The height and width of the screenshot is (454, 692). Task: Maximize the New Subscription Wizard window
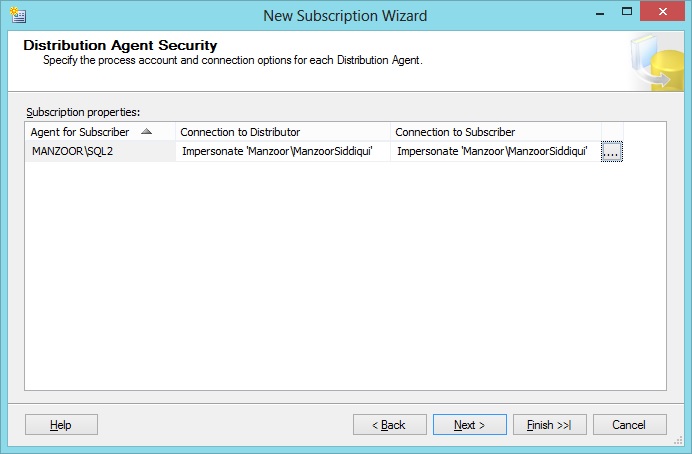coord(626,13)
